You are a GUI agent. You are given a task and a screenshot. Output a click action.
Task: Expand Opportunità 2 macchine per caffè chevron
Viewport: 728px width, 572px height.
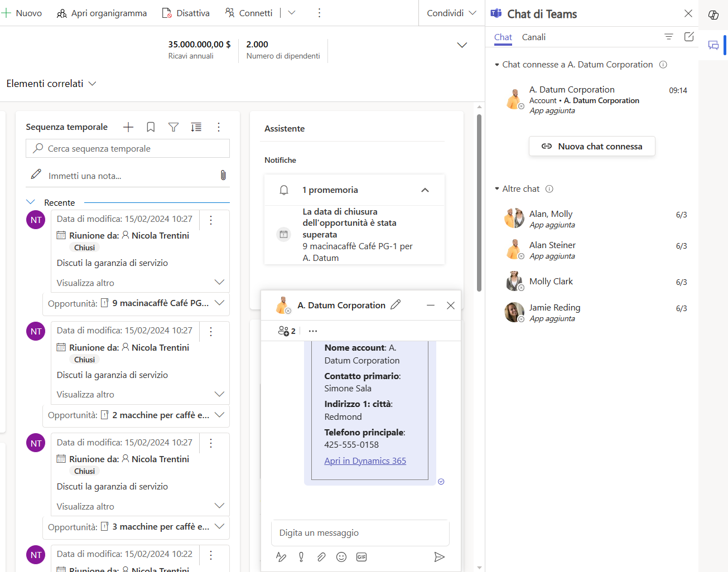219,415
